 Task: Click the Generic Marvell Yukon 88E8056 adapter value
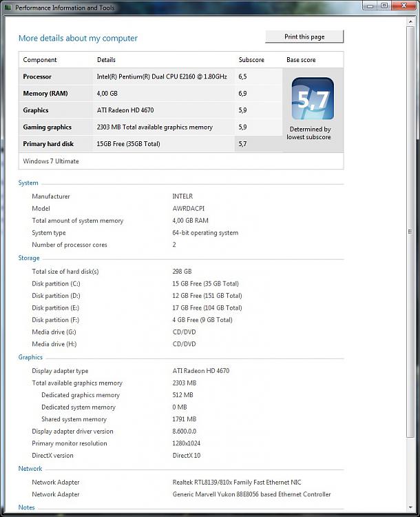252,494
